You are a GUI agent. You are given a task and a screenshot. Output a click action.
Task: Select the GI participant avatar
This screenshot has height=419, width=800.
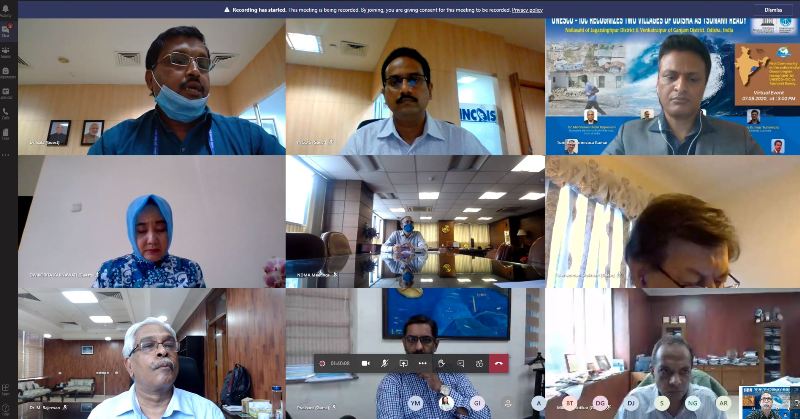(478, 403)
